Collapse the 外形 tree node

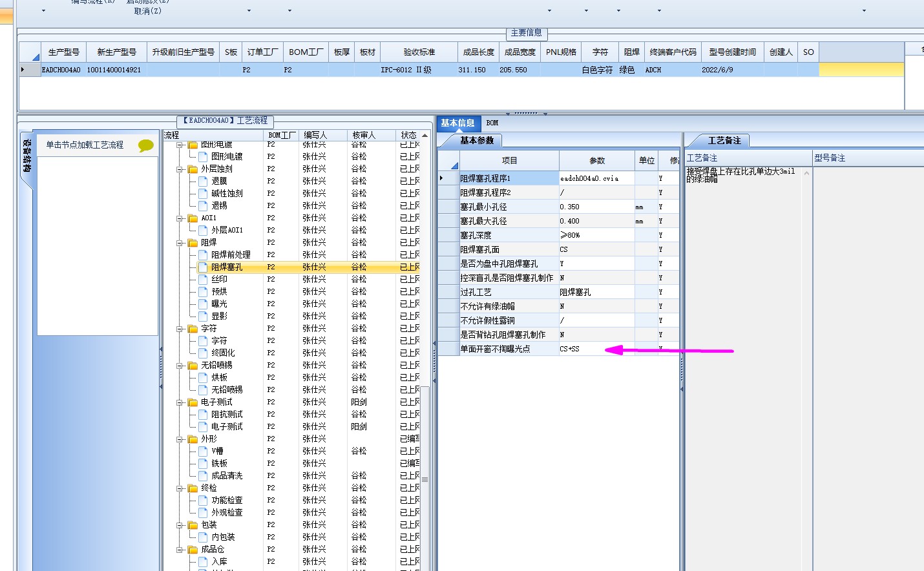tap(180, 439)
